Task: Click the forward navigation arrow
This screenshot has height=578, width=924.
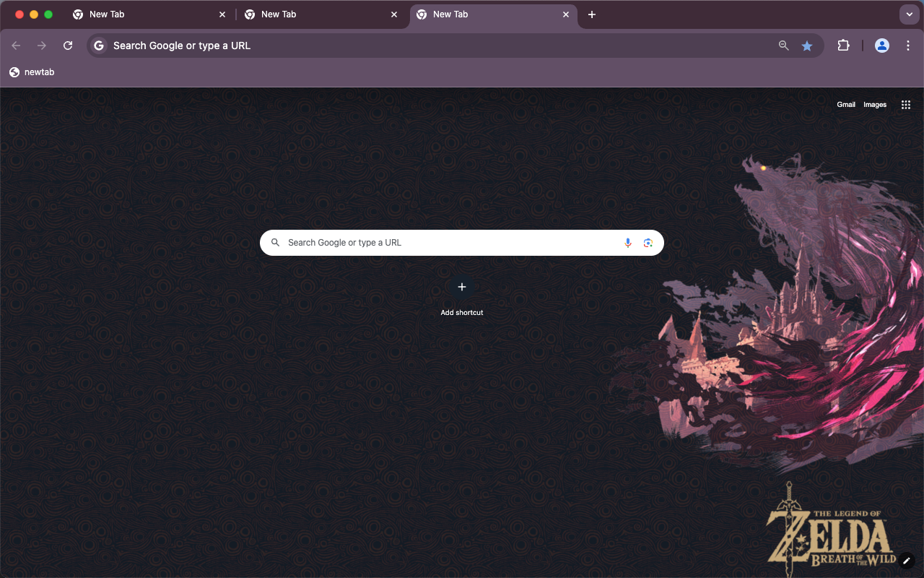Action: coord(42,46)
